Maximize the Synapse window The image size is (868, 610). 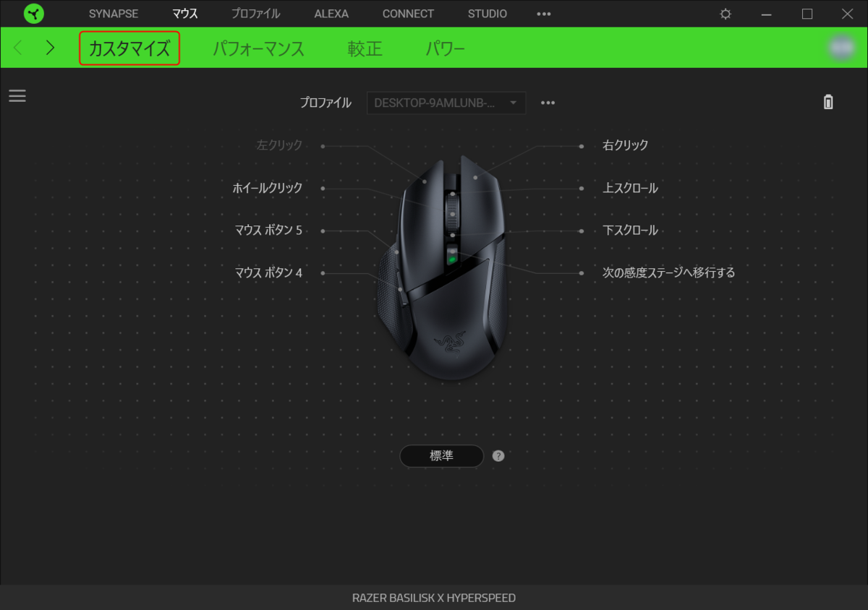pos(807,14)
